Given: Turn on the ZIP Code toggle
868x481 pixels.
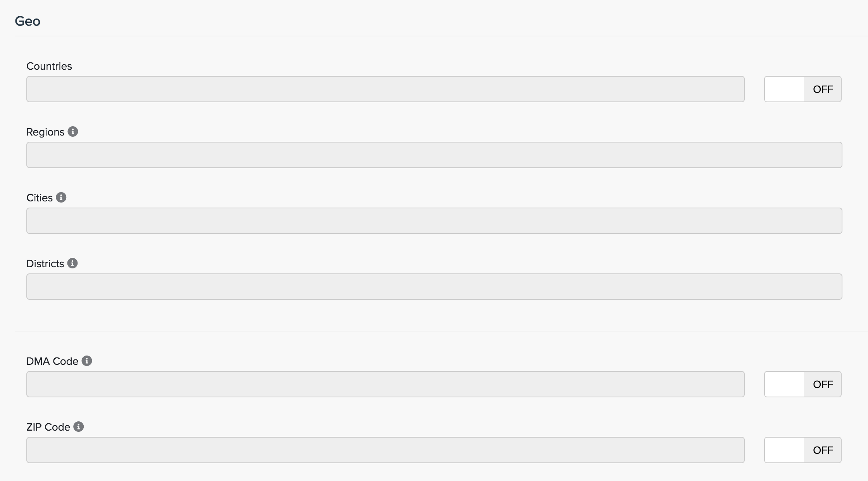Looking at the screenshot, I should tap(803, 450).
